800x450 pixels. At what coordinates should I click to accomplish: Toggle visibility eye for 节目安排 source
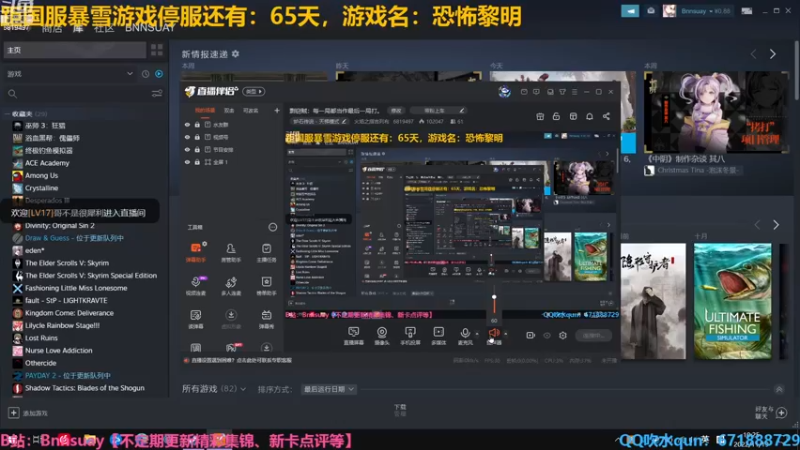[x=187, y=149]
